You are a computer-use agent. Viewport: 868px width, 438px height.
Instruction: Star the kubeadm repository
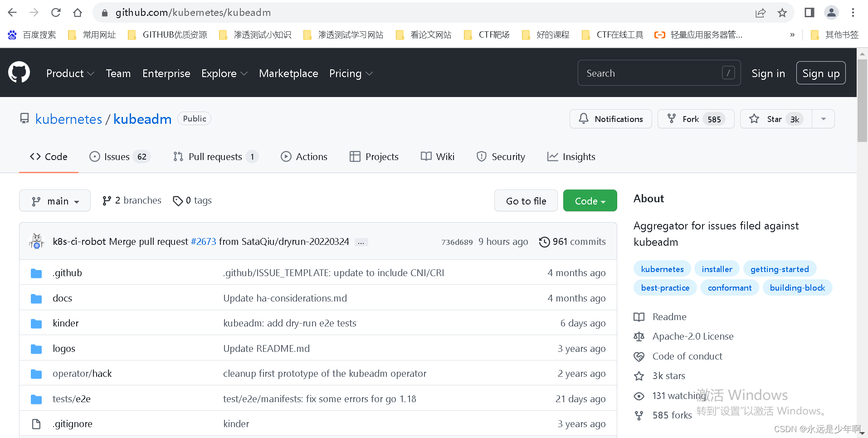(776, 119)
